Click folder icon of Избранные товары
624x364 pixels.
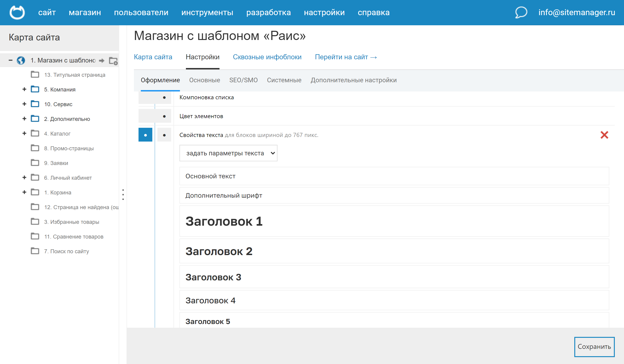pos(35,222)
